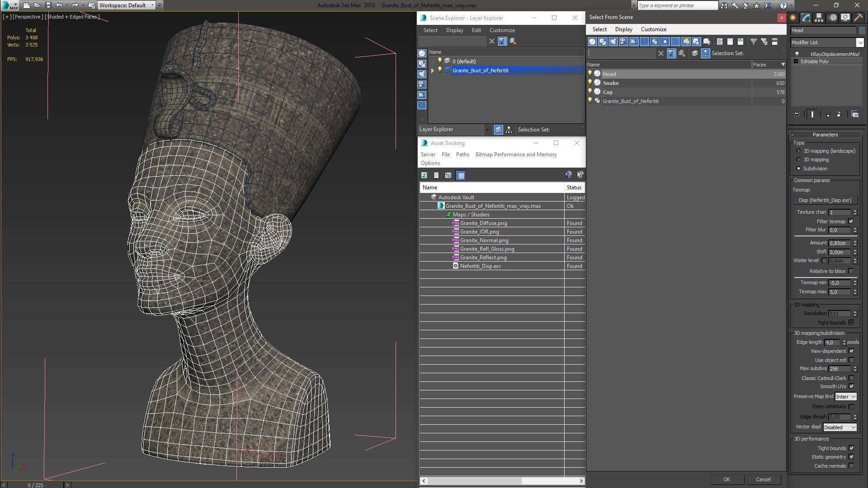Expand Editable Poly plus sign
Screen dimensions: 868x488
(x=796, y=61)
